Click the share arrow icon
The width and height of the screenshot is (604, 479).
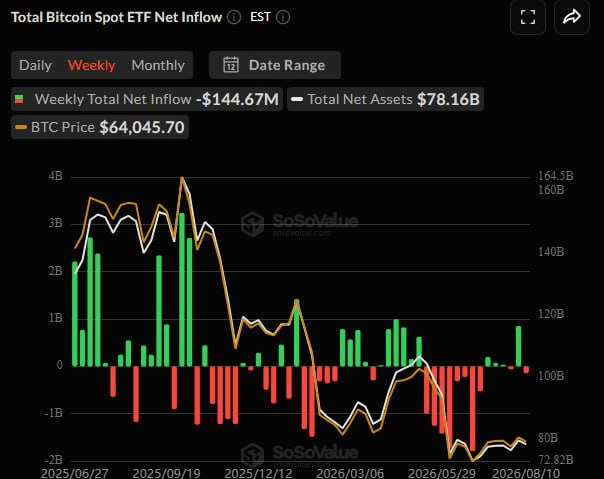572,17
